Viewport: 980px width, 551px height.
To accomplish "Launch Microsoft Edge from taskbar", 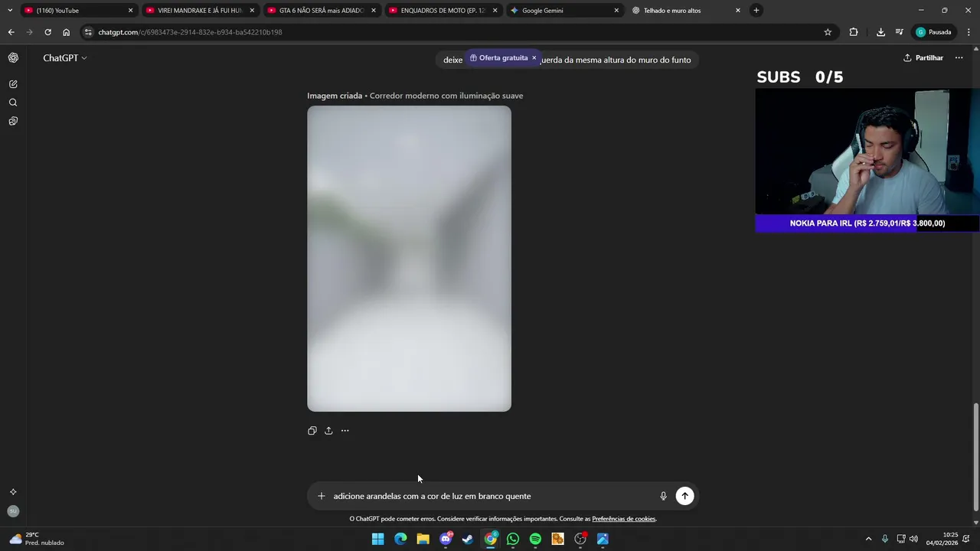I will pyautogui.click(x=400, y=539).
